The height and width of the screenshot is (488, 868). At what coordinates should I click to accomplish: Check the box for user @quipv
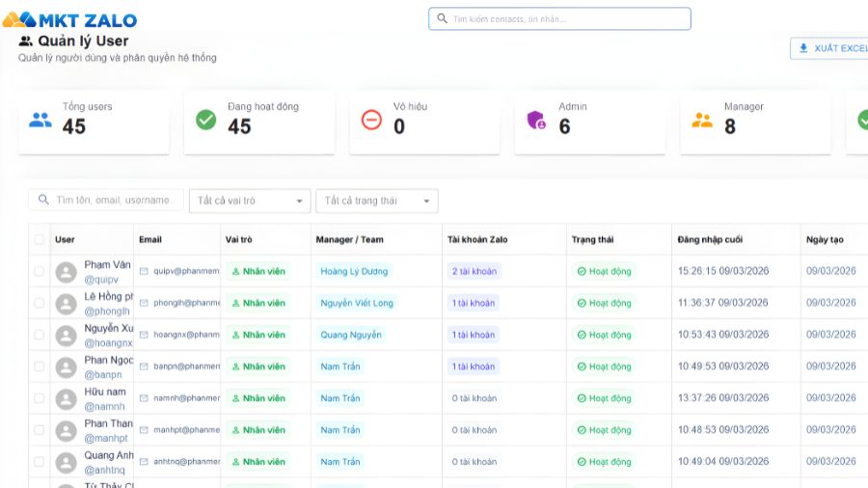tap(39, 272)
